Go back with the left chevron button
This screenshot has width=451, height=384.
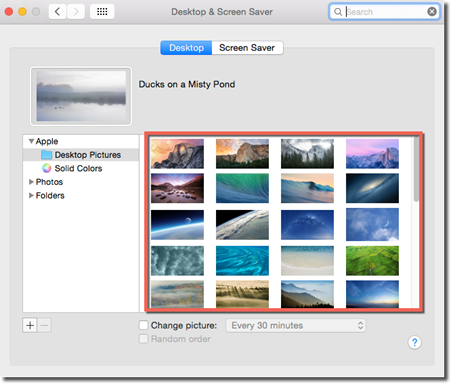[x=58, y=12]
